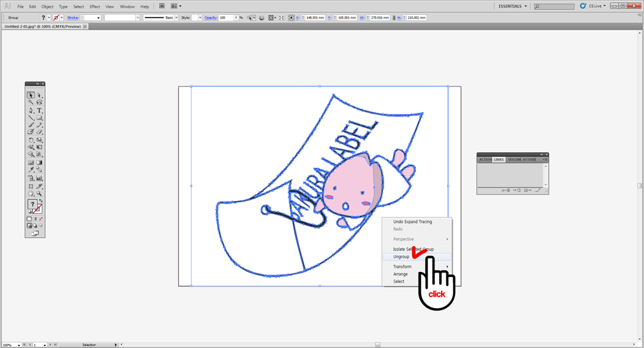This screenshot has height=348, width=644.
Task: Open the Window menu
Action: [127, 6]
